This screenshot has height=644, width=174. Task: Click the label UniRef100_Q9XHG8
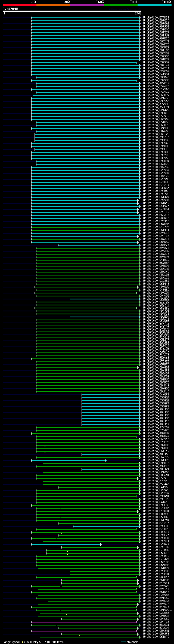point(156,445)
